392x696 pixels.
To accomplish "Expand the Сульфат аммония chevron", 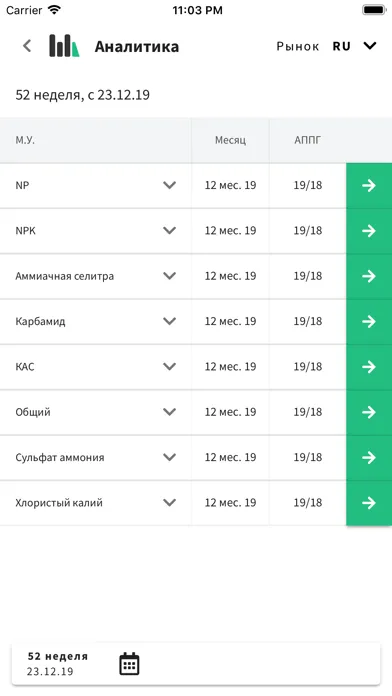I will click(x=170, y=457).
